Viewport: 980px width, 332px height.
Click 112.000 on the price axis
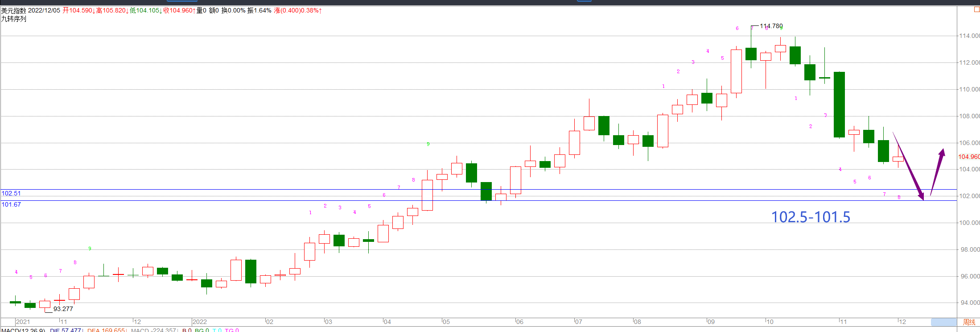(x=969, y=62)
